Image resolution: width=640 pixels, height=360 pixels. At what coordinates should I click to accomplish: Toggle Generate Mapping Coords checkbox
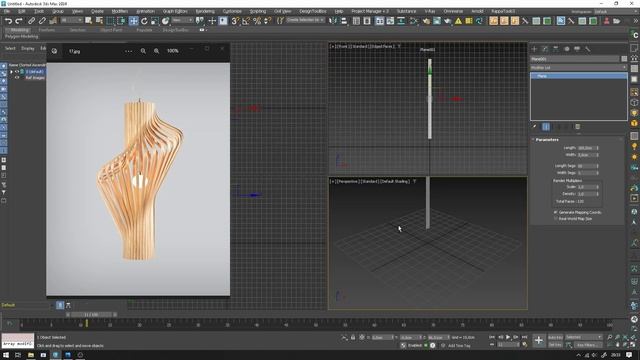tap(556, 212)
